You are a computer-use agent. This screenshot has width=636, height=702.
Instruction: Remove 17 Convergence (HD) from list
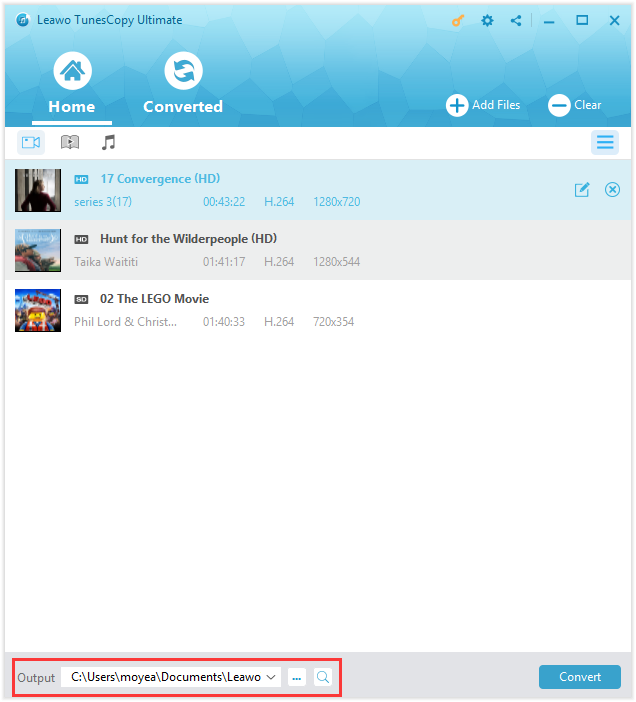pos(612,190)
